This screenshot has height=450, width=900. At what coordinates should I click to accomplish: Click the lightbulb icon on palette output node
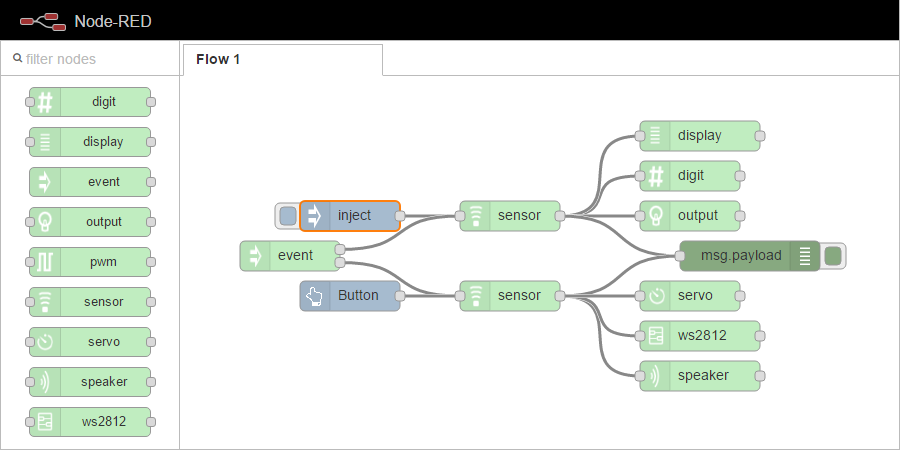click(x=45, y=222)
